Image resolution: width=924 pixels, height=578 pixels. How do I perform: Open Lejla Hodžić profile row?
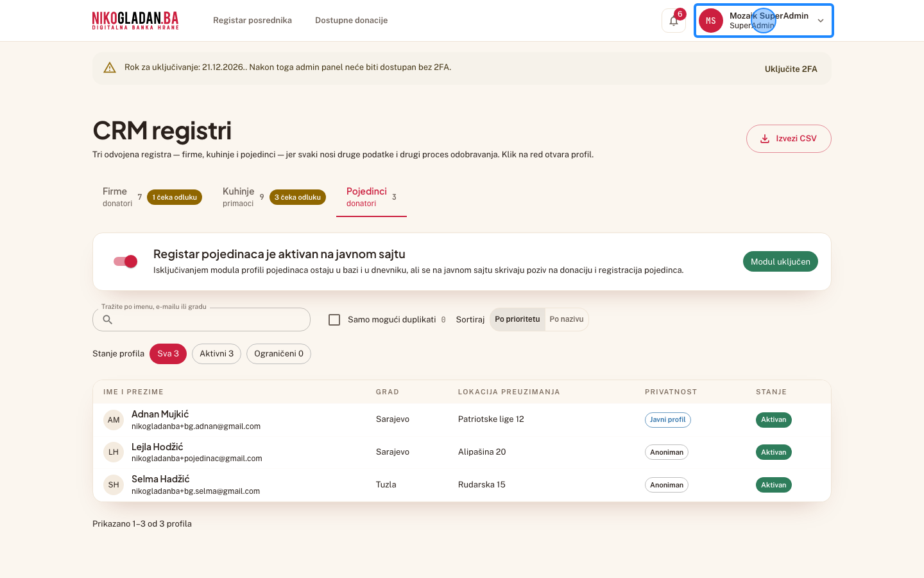462,452
